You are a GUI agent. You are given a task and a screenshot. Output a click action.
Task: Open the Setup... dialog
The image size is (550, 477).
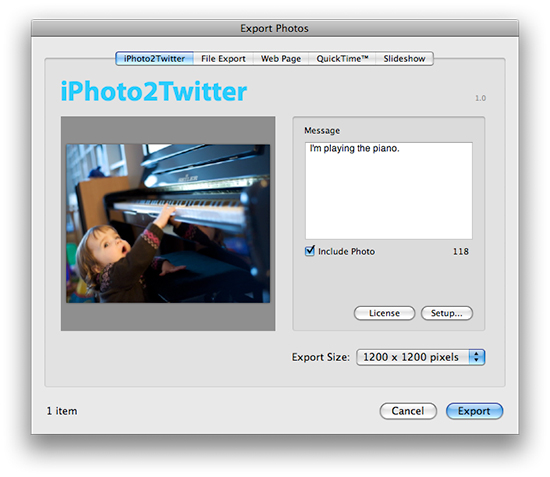pyautogui.click(x=447, y=313)
